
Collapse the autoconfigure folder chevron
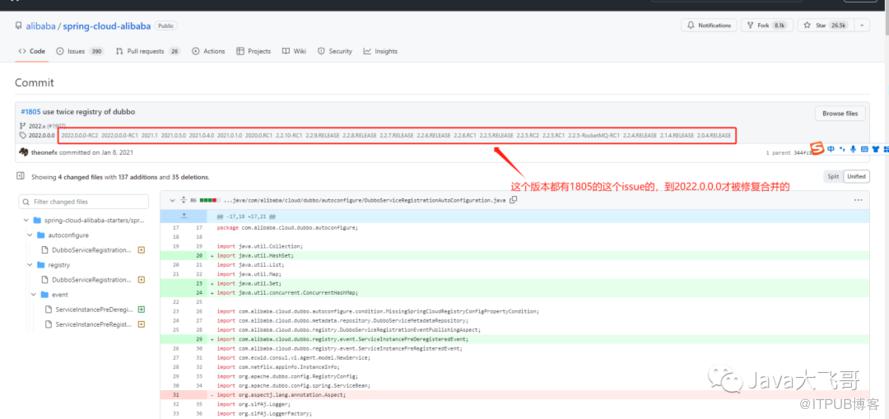29,235
